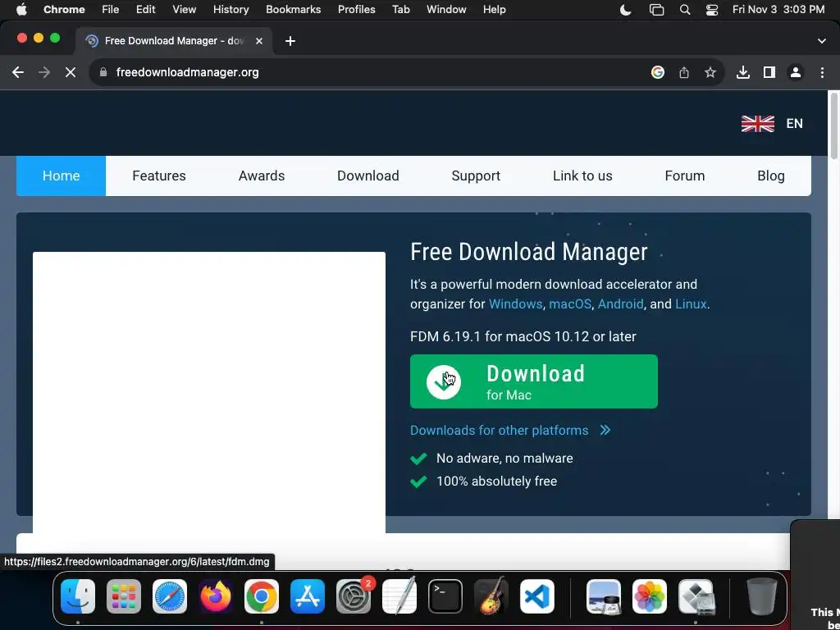Image resolution: width=840 pixels, height=630 pixels.
Task: Open the Trash in the Dock
Action: point(762,596)
